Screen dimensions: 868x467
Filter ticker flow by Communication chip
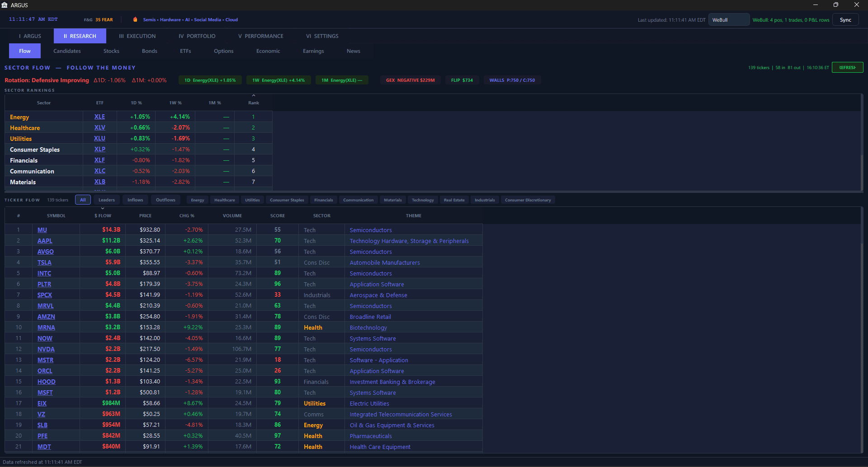(x=359, y=200)
